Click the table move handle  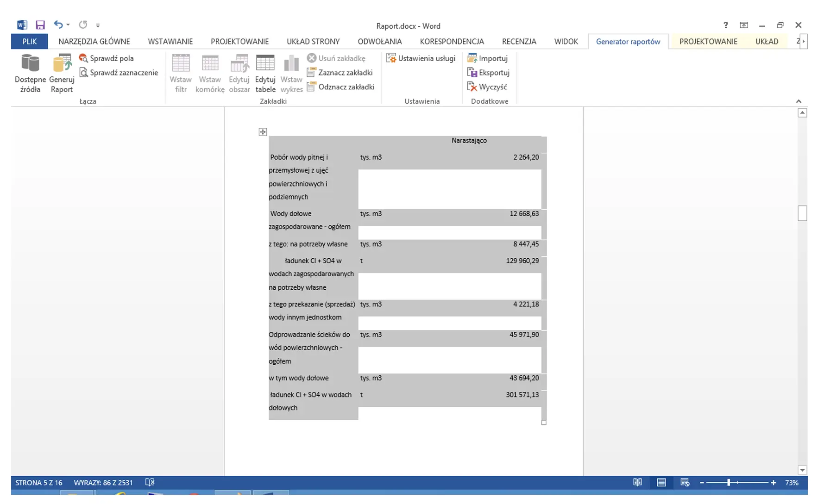(263, 132)
